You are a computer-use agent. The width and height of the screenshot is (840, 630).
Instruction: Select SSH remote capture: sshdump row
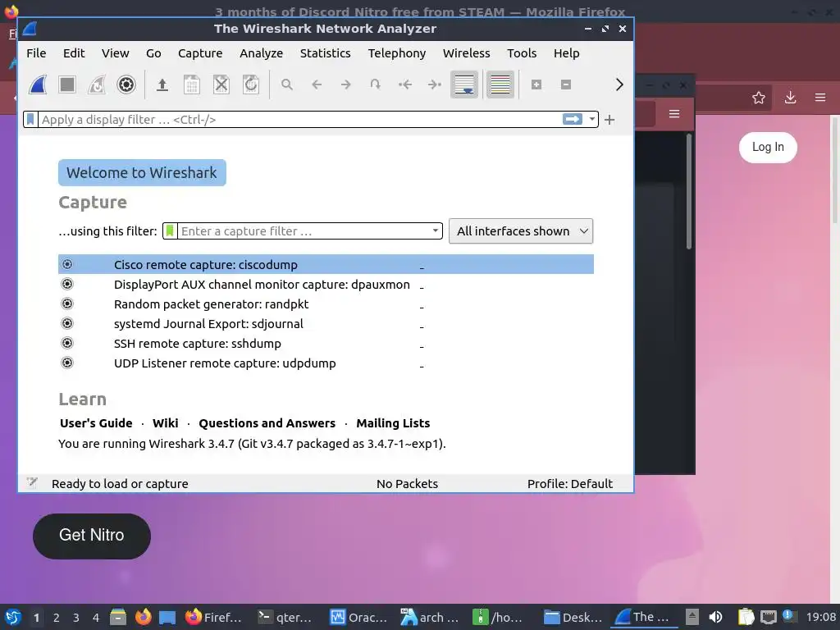point(326,343)
